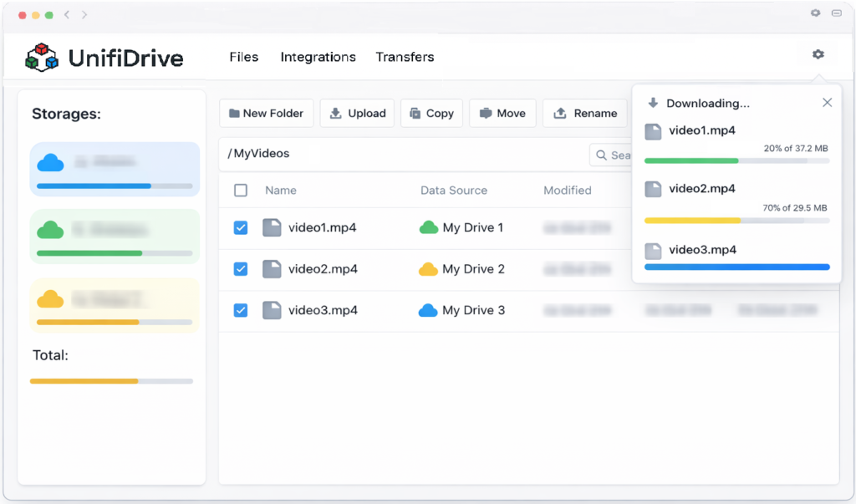This screenshot has width=856, height=504.
Task: Select the video3.mp4 file icon
Action: [272, 310]
